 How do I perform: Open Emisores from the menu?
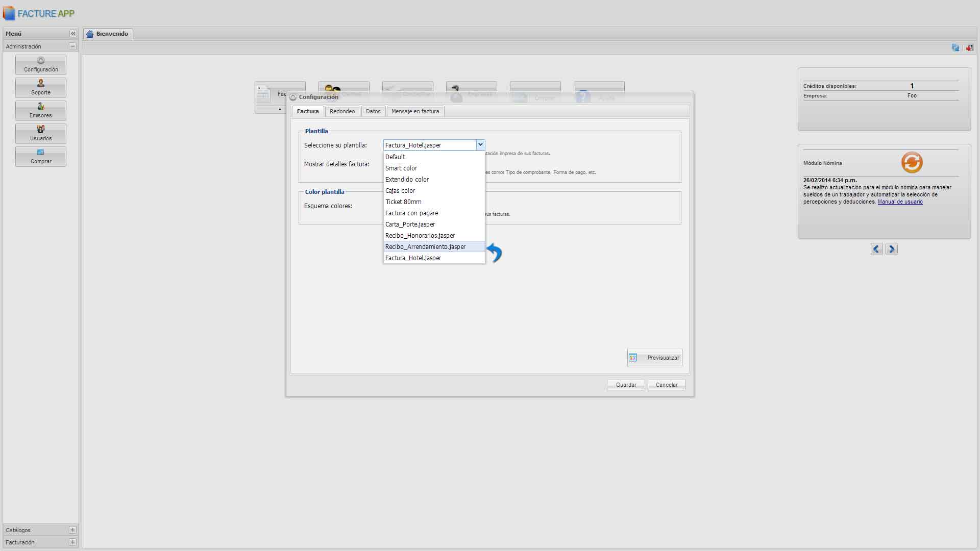pyautogui.click(x=41, y=111)
